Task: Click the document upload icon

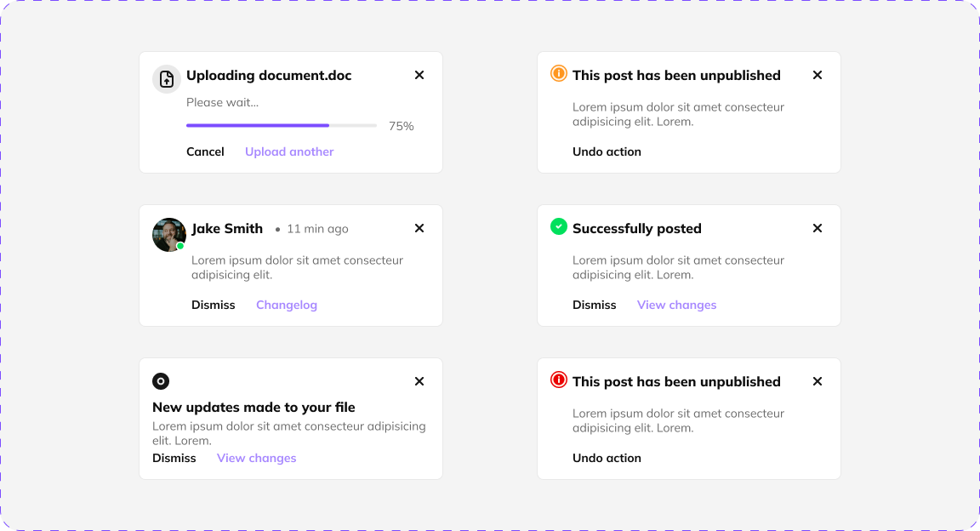Action: coord(166,78)
